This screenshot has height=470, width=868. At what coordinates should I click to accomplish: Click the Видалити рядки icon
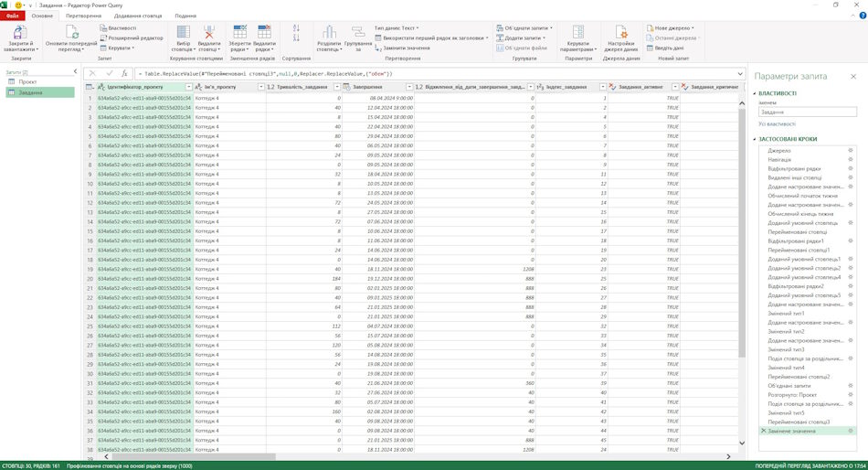[264, 32]
